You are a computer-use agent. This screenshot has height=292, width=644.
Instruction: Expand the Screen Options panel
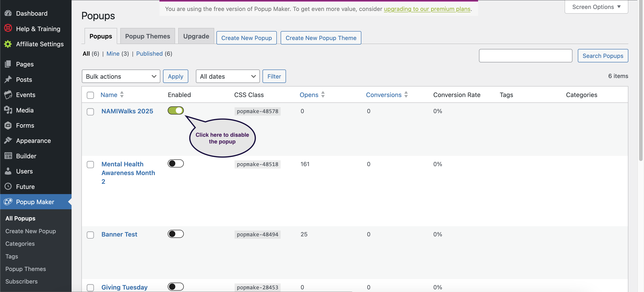pos(596,7)
